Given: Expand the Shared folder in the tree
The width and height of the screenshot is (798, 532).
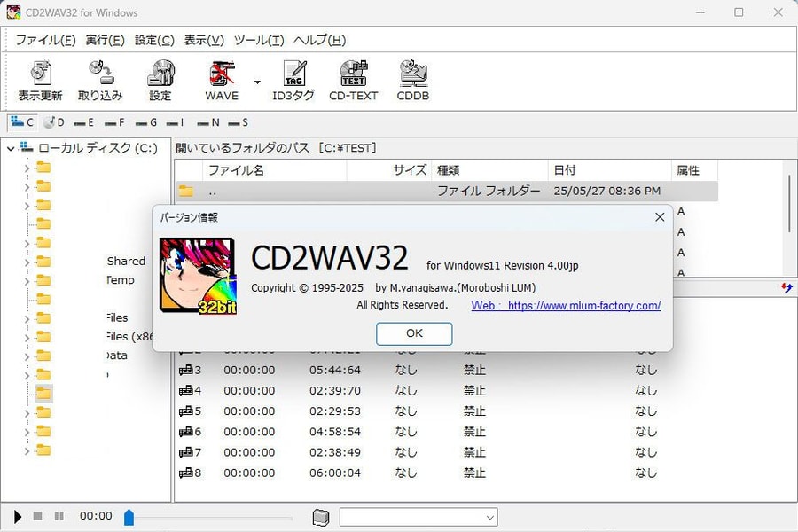Looking at the screenshot, I should [28, 261].
